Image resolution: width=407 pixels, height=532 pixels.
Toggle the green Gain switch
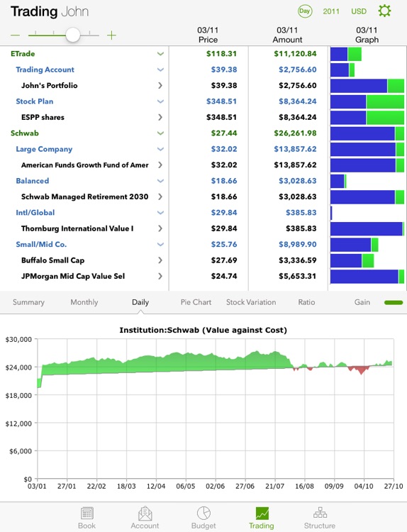(394, 302)
